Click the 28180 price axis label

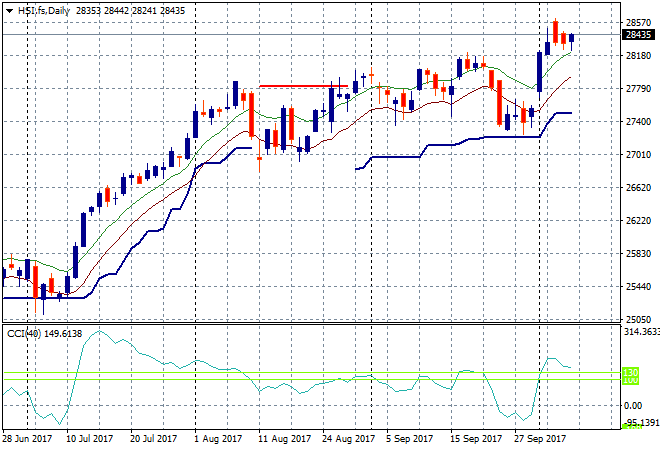(639, 56)
